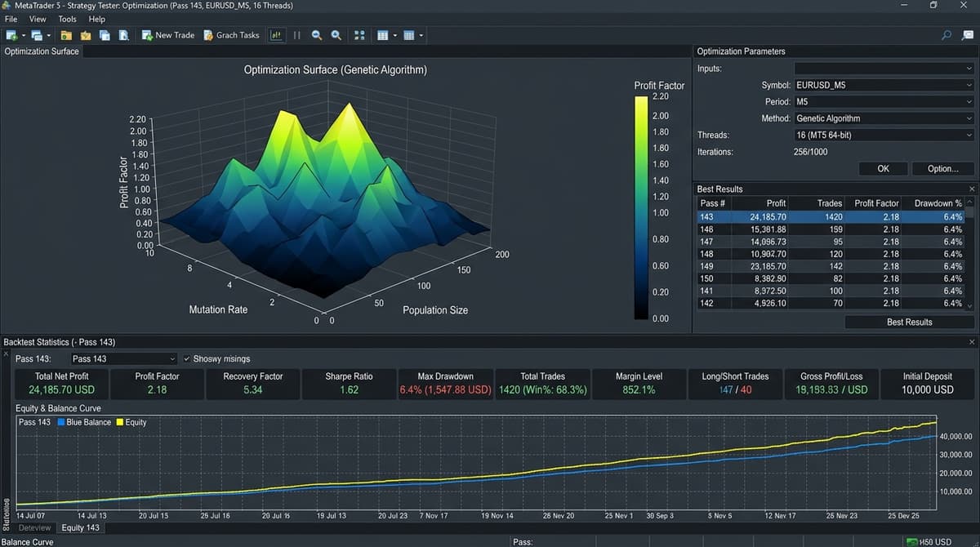Toggle the green bar chart toolbar icon
Viewport: 980px width, 547px height.
coord(276,35)
